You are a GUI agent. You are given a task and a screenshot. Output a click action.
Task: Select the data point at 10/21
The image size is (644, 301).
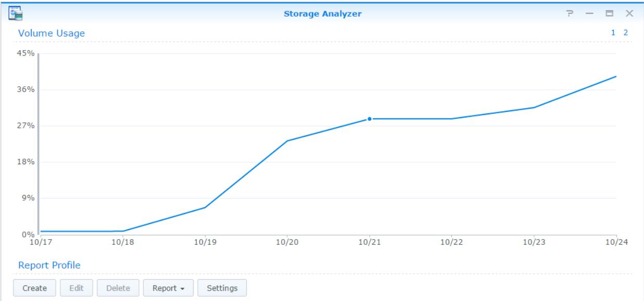[369, 119]
